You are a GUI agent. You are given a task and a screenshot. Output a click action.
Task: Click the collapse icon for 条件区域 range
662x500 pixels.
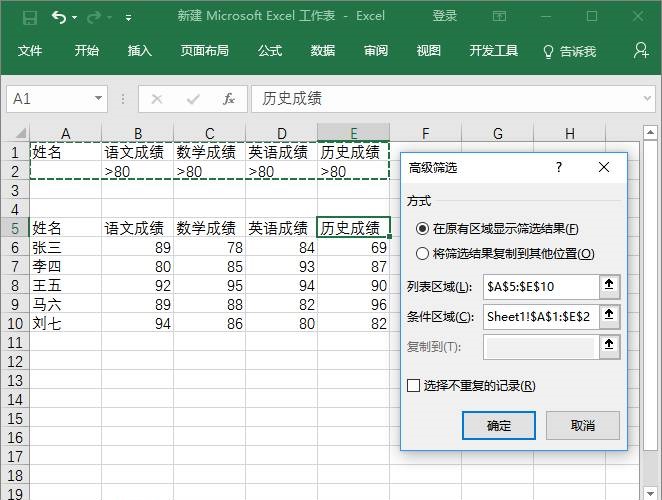coord(609,316)
